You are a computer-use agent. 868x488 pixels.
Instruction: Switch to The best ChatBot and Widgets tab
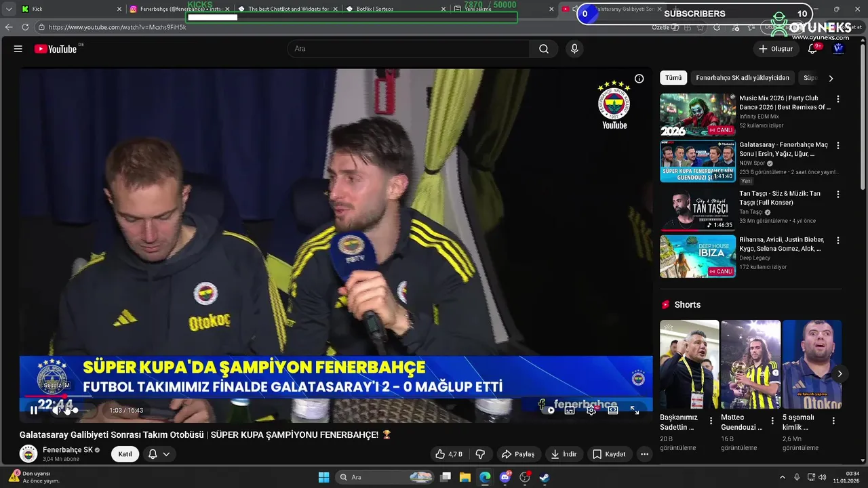pyautogui.click(x=288, y=9)
